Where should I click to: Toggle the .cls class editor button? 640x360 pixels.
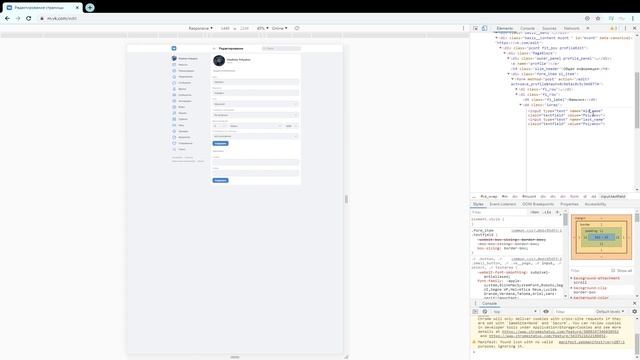[547, 212]
